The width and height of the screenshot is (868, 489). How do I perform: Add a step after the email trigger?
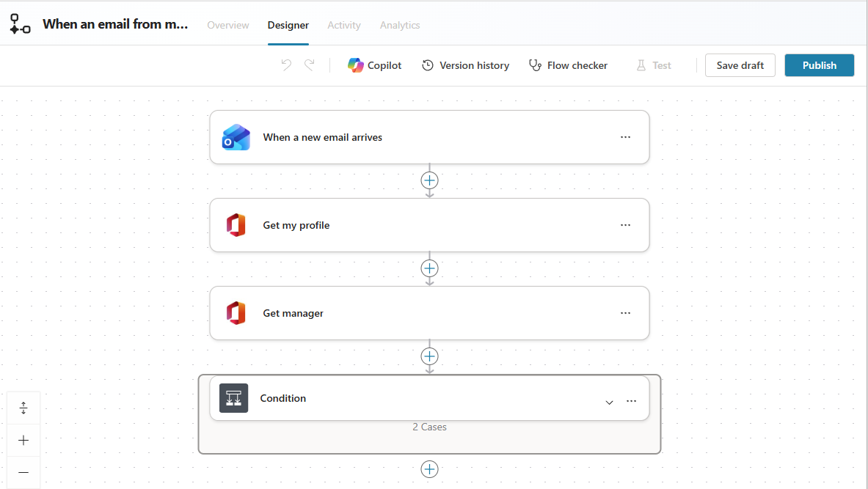429,180
